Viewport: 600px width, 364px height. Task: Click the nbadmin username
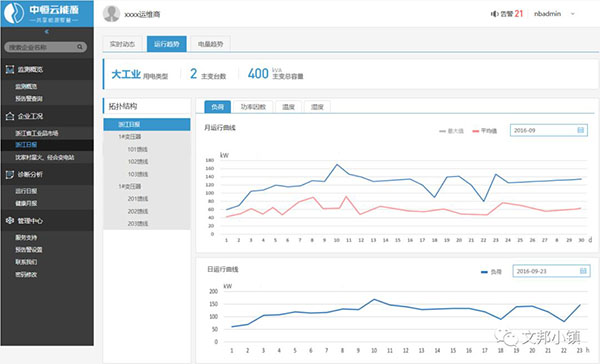click(548, 14)
